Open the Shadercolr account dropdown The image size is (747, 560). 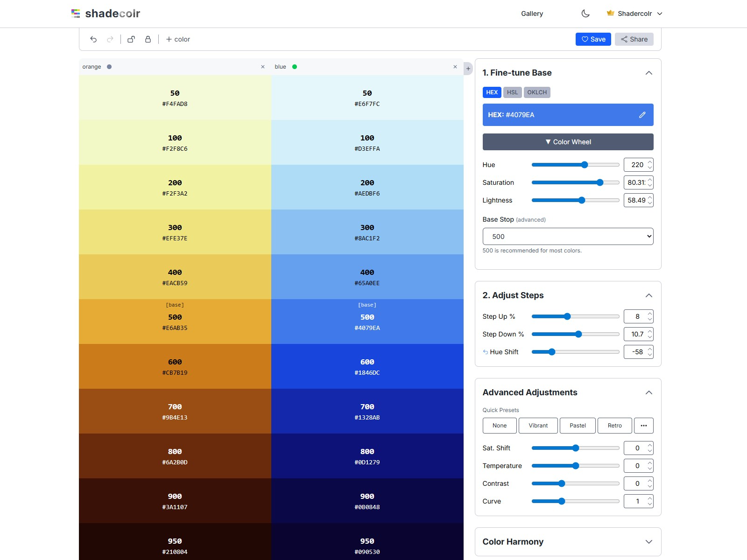pyautogui.click(x=634, y=14)
